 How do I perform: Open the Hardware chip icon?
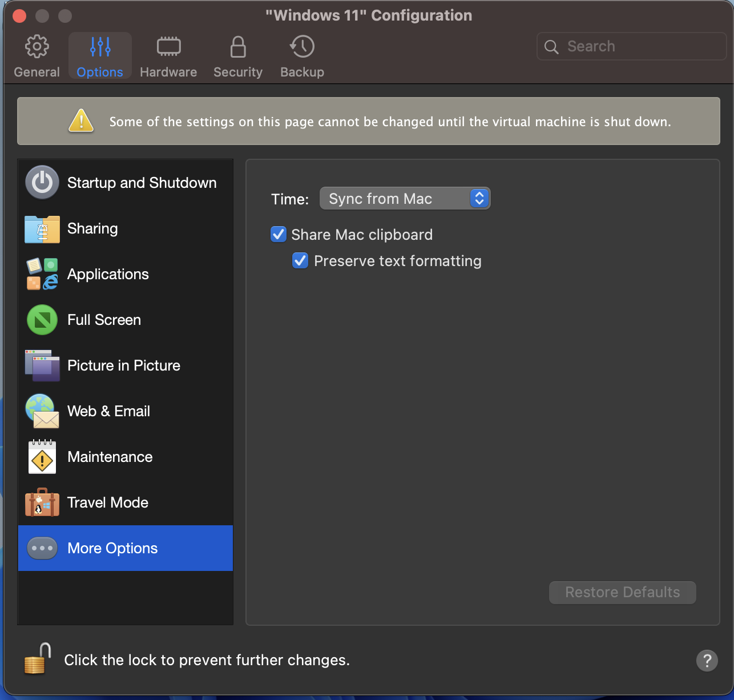click(x=168, y=47)
